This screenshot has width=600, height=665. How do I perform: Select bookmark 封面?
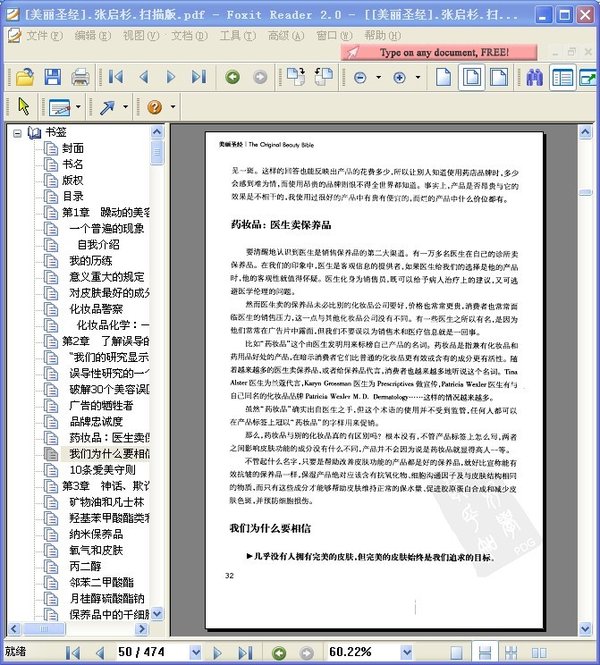click(x=73, y=148)
